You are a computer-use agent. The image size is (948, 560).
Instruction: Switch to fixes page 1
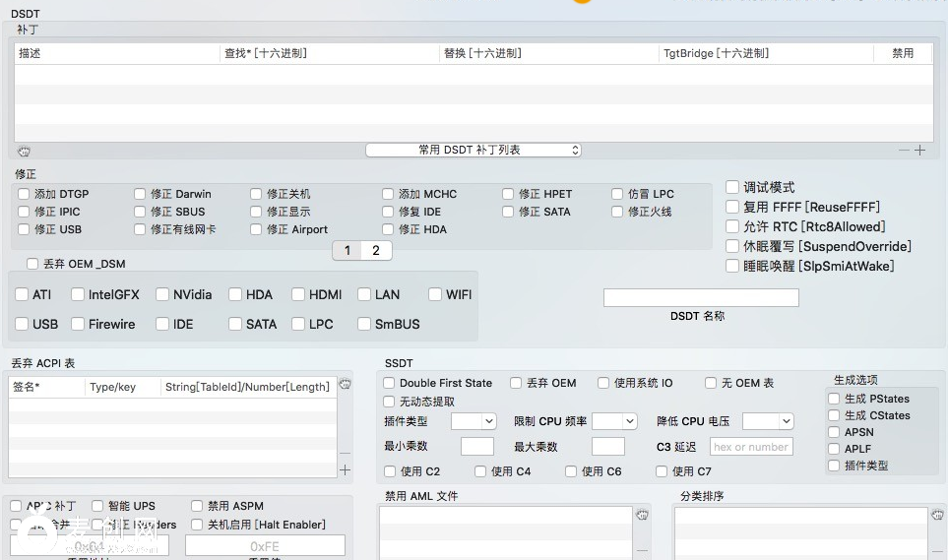(347, 251)
